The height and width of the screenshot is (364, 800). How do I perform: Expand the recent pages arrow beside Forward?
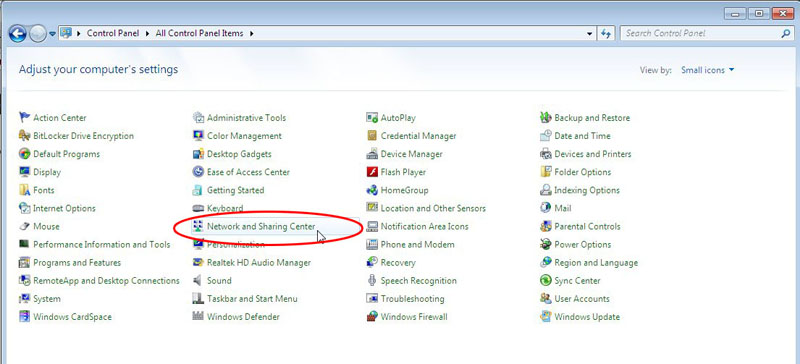[52, 34]
